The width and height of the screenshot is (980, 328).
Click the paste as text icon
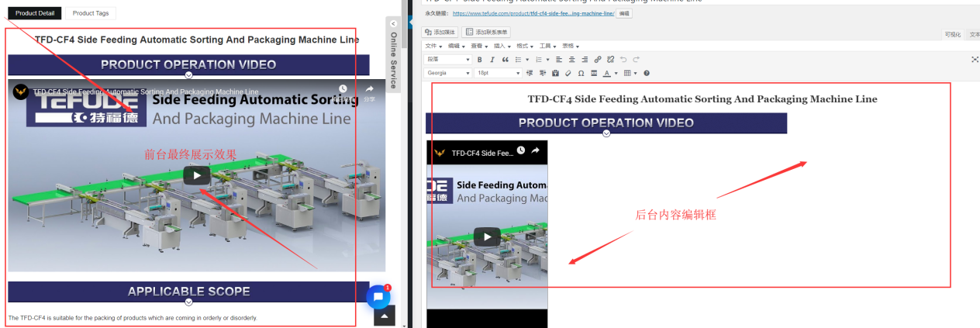click(555, 73)
